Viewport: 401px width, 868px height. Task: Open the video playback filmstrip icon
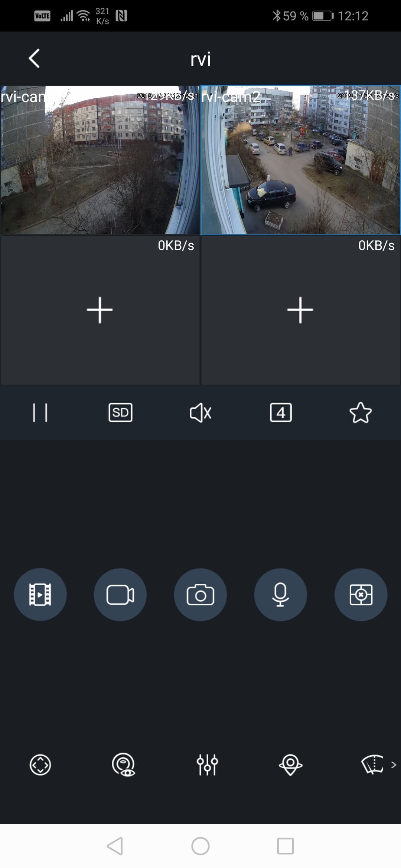click(40, 595)
